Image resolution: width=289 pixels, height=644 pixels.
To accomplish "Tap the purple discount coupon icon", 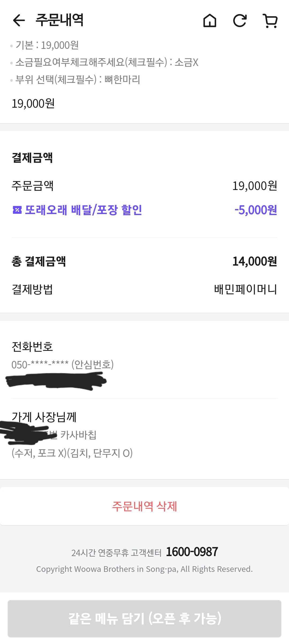I will click(17, 210).
